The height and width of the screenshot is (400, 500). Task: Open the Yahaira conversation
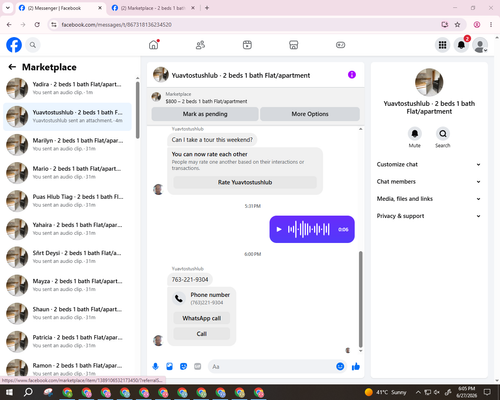[x=67, y=229]
